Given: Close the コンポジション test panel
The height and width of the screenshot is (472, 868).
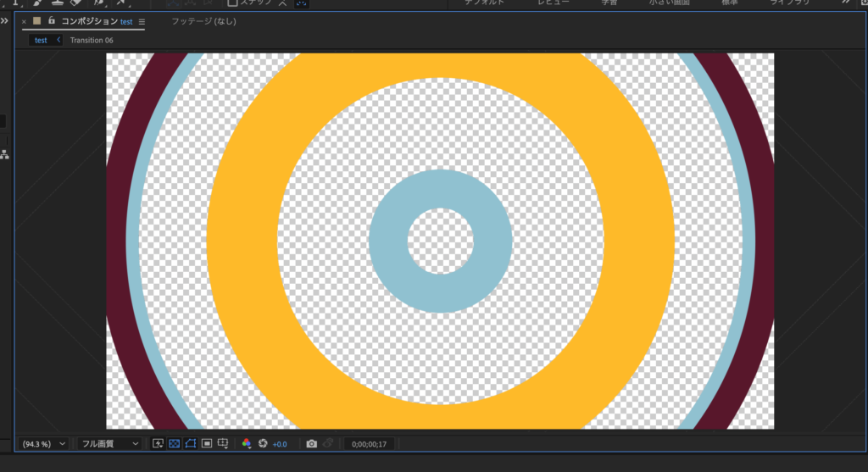Looking at the screenshot, I should tap(24, 21).
